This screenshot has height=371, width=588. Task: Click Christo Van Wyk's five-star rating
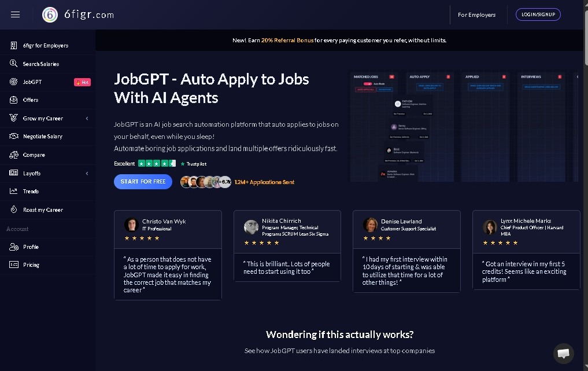coord(142,238)
